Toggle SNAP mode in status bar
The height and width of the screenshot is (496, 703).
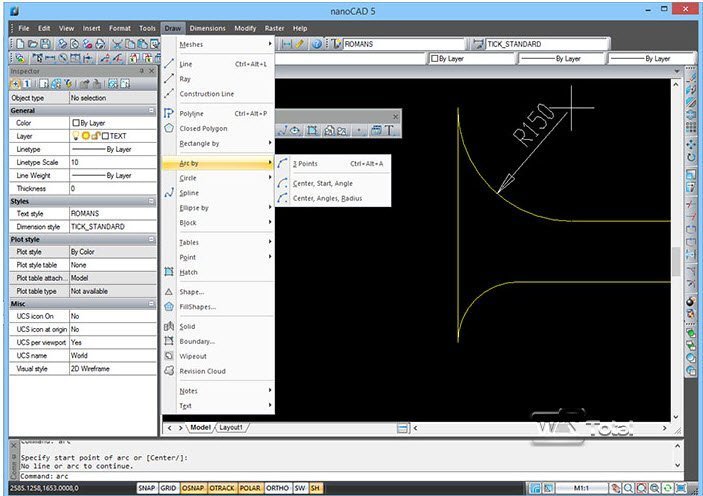click(x=147, y=489)
